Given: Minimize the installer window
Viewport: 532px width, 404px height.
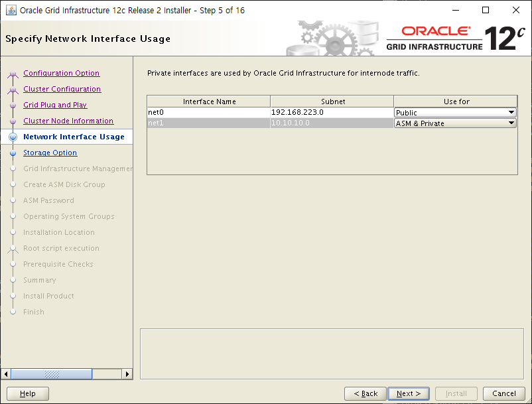Looking at the screenshot, I should point(456,10).
